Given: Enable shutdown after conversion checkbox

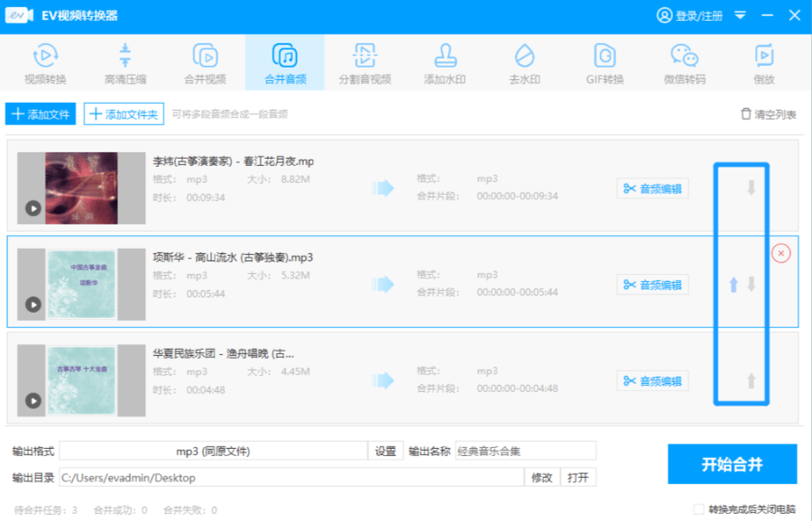Looking at the screenshot, I should point(699,509).
